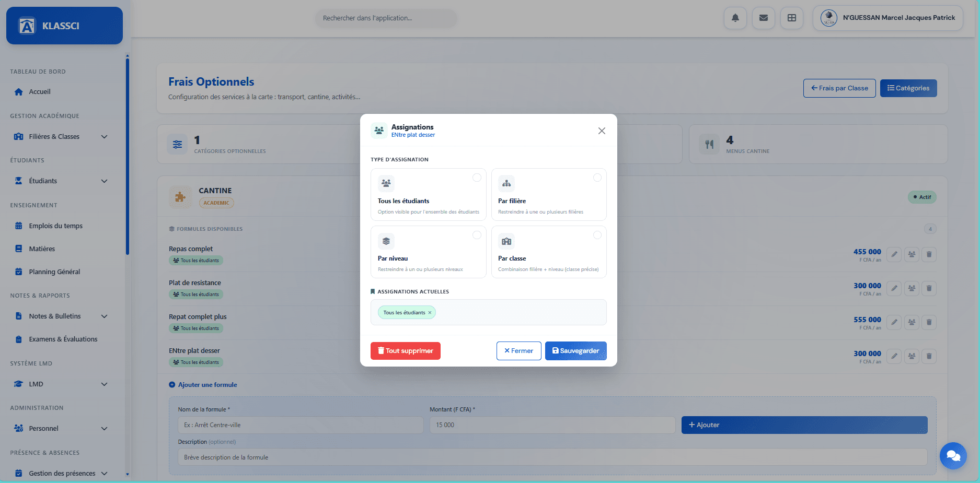Viewport: 980px width, 483px height.
Task: Select assignation type Par filière
Action: 549,194
